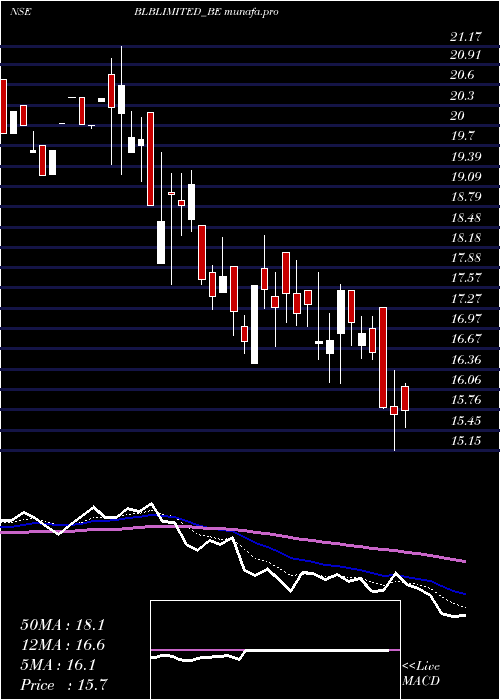Click the pink 50MA line end
This screenshot has width=500, height=700.
(464, 561)
